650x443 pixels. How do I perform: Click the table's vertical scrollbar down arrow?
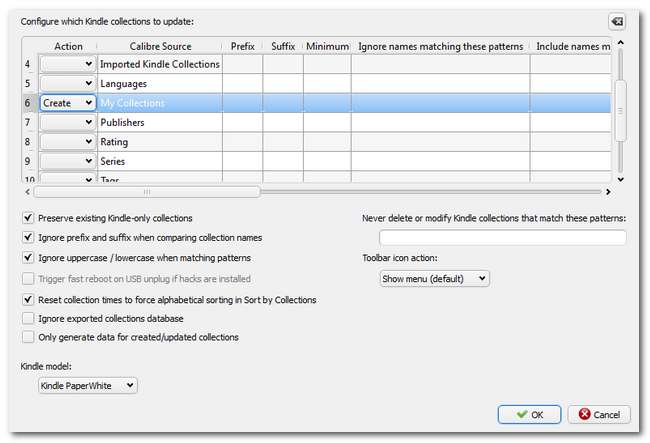click(x=620, y=178)
